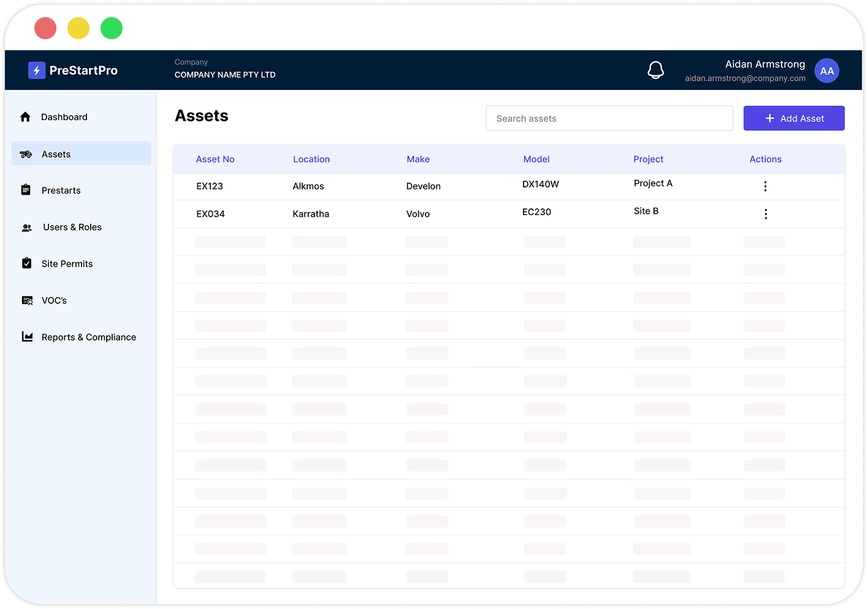Click the Location column header
Viewport: 868px width, 609px height.
[x=311, y=159]
